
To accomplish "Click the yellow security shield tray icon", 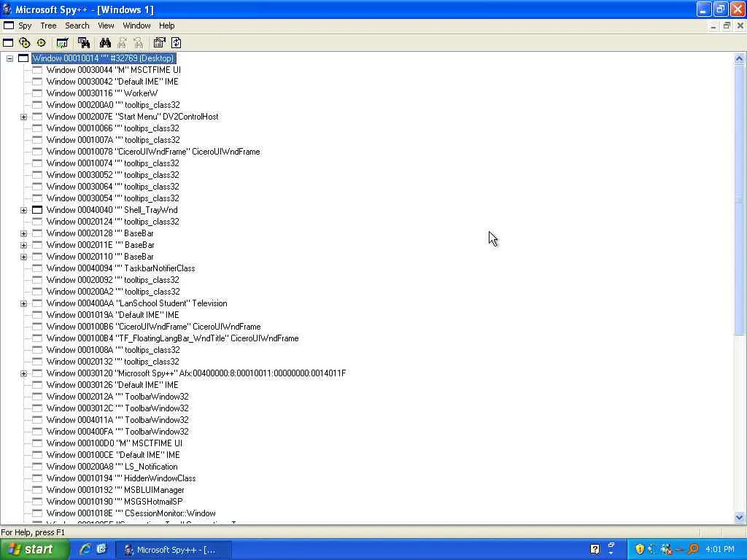I will click(x=639, y=549).
